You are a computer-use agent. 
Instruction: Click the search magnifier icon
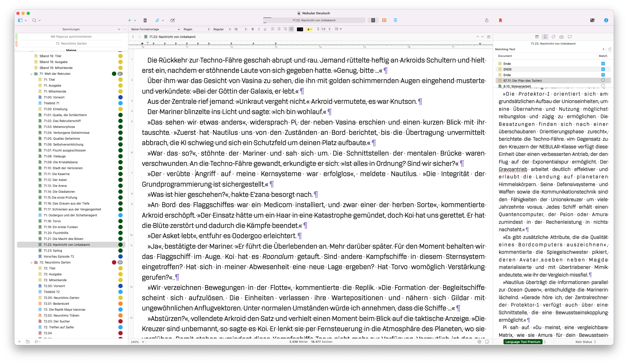pos(34,20)
